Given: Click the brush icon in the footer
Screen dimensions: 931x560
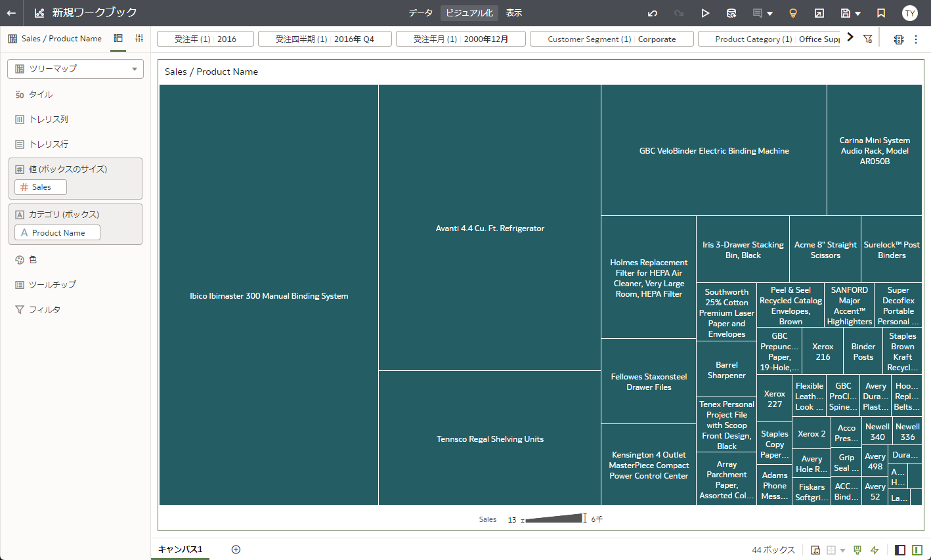Looking at the screenshot, I should tap(857, 550).
